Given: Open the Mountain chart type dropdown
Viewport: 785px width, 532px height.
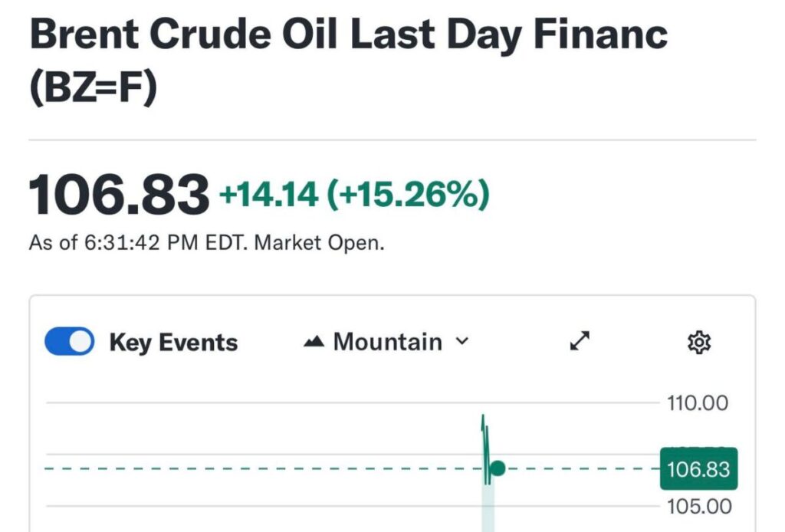Looking at the screenshot, I should click(x=386, y=342).
